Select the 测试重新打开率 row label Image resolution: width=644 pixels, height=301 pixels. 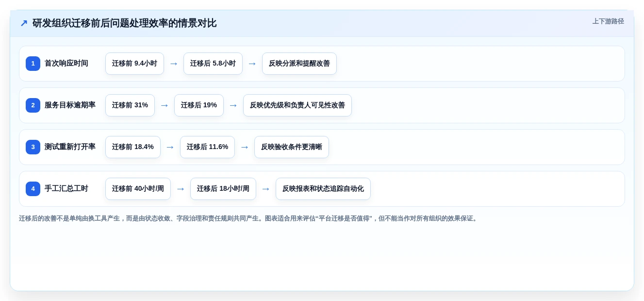click(x=70, y=147)
